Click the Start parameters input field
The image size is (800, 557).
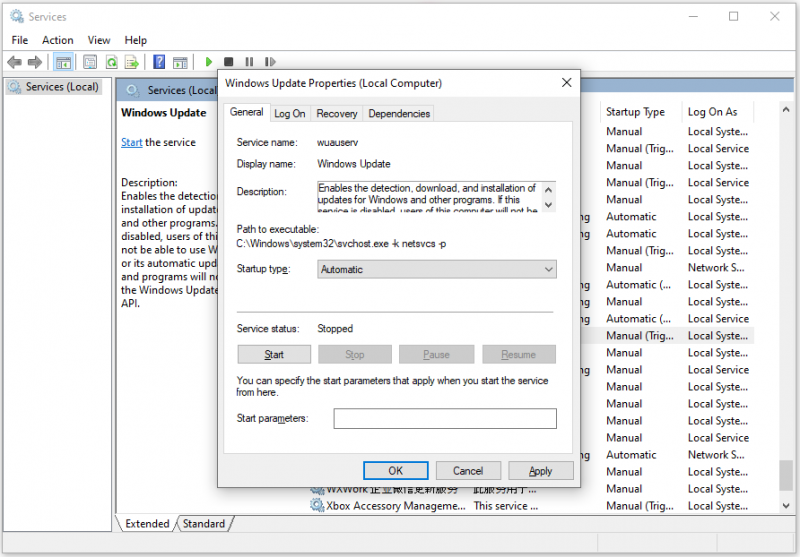[x=445, y=418]
